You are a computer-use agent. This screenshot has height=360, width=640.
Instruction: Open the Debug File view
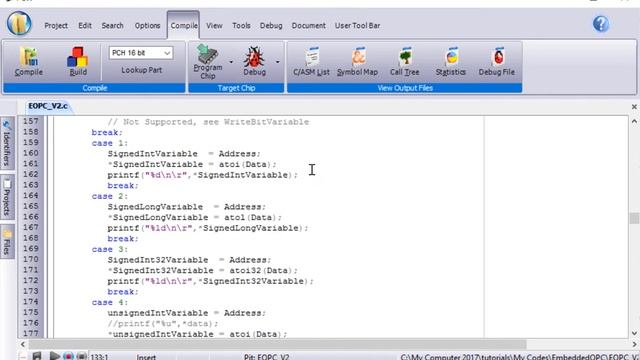coord(497,61)
